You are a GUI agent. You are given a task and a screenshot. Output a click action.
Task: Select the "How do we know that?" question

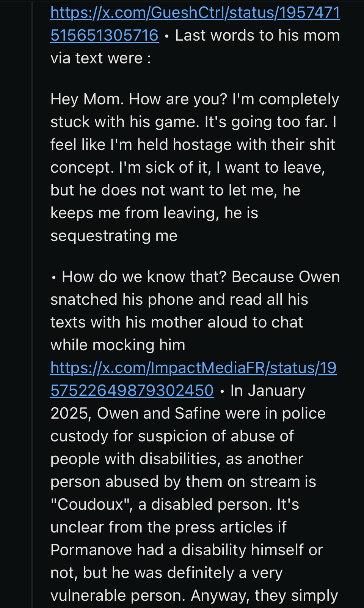(x=144, y=277)
